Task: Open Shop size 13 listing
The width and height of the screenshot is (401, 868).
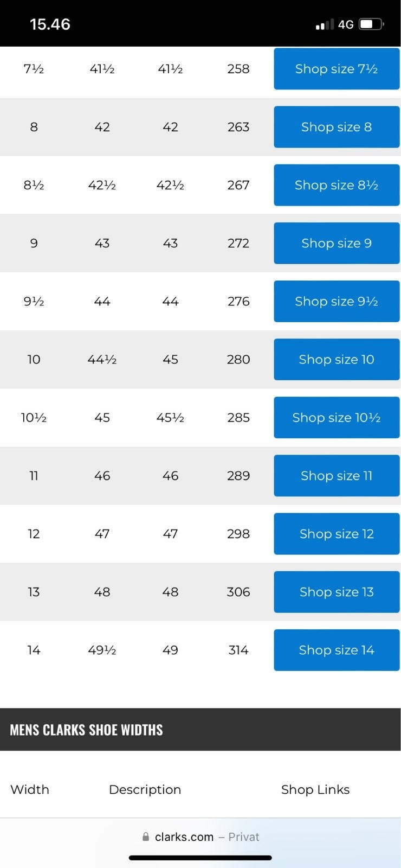Action: pos(337,592)
